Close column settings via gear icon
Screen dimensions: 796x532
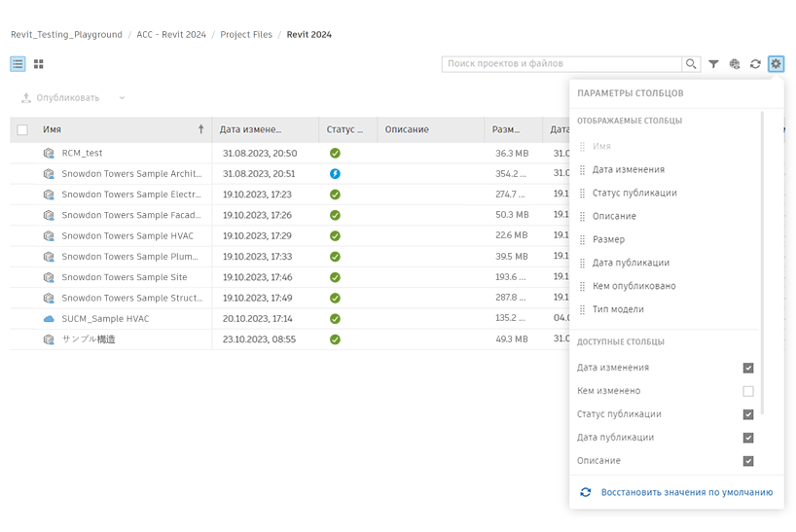pyautogui.click(x=776, y=64)
